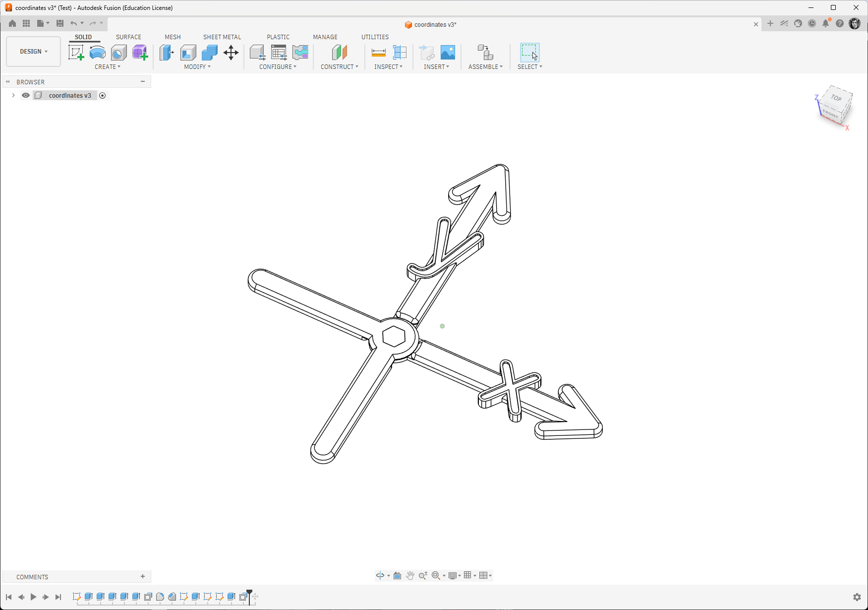The width and height of the screenshot is (868, 610).
Task: Click the first sketch feature in timeline
Action: (x=76, y=597)
